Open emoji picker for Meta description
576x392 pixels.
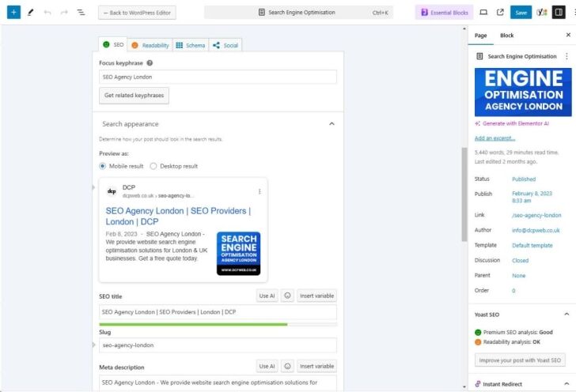tap(288, 366)
